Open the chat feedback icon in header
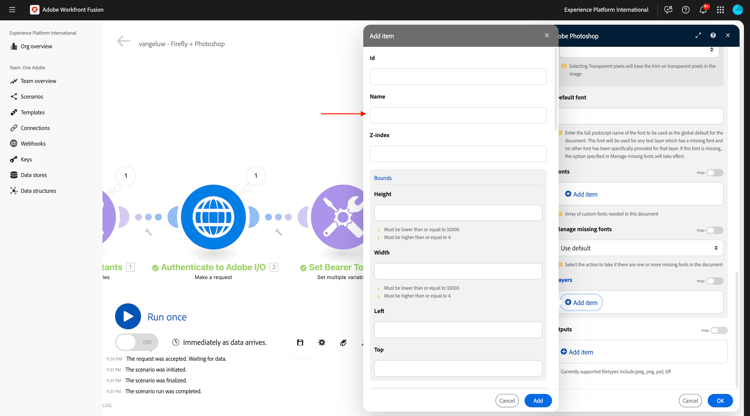 (668, 10)
